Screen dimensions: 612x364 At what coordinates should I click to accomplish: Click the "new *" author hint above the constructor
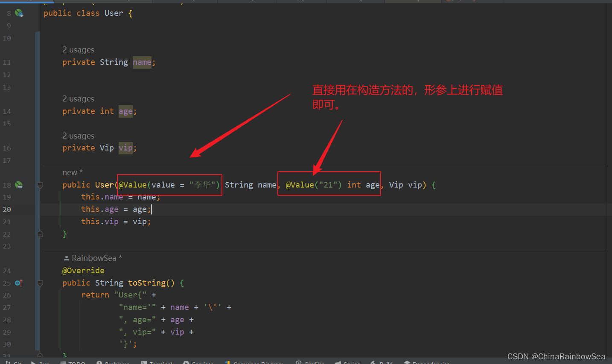[x=73, y=173]
